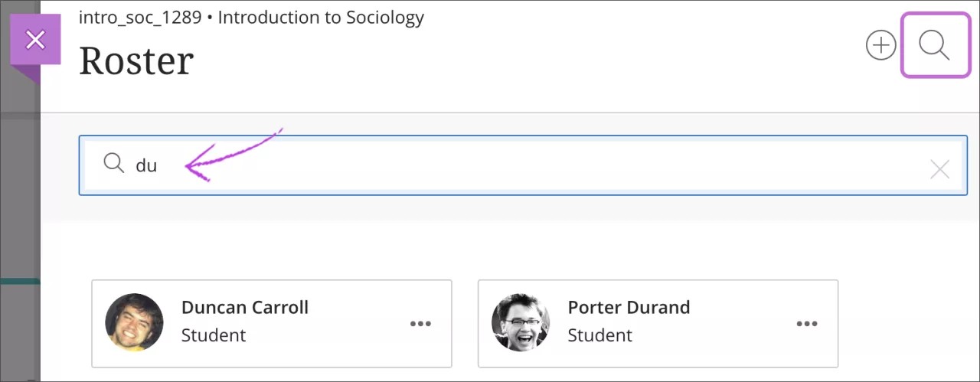Click the Introduction to Sociology course title
980x382 pixels.
(321, 17)
